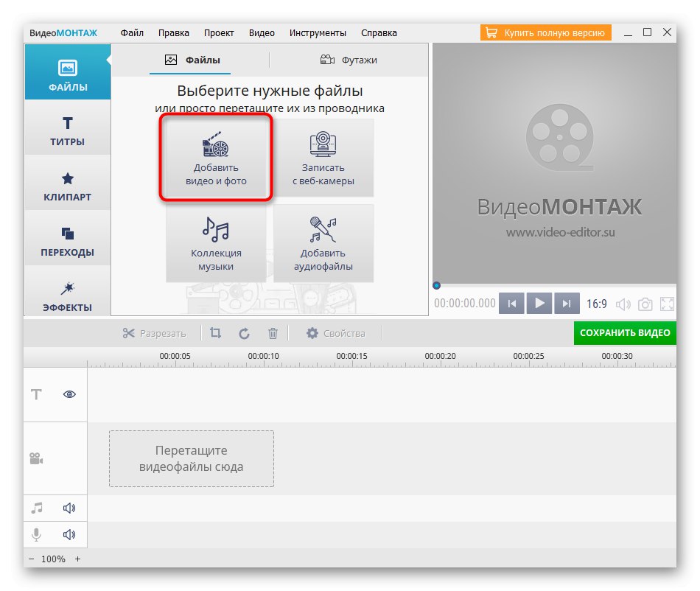Toggle text track visibility eye
The height and width of the screenshot is (591, 700).
click(x=70, y=394)
